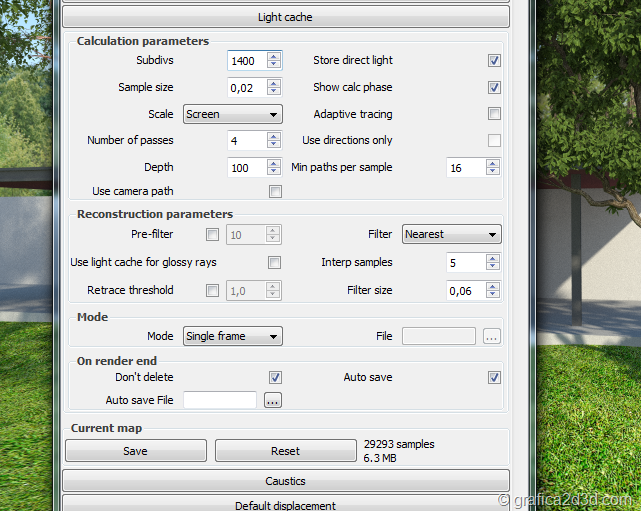The height and width of the screenshot is (511, 641).
Task: Open the Scale dropdown set to Screen
Action: point(232,114)
